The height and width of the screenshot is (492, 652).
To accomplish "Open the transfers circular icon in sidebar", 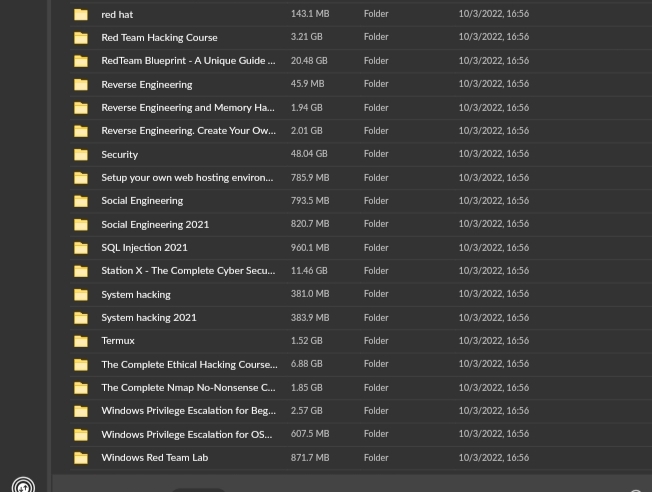I will coord(23,486).
